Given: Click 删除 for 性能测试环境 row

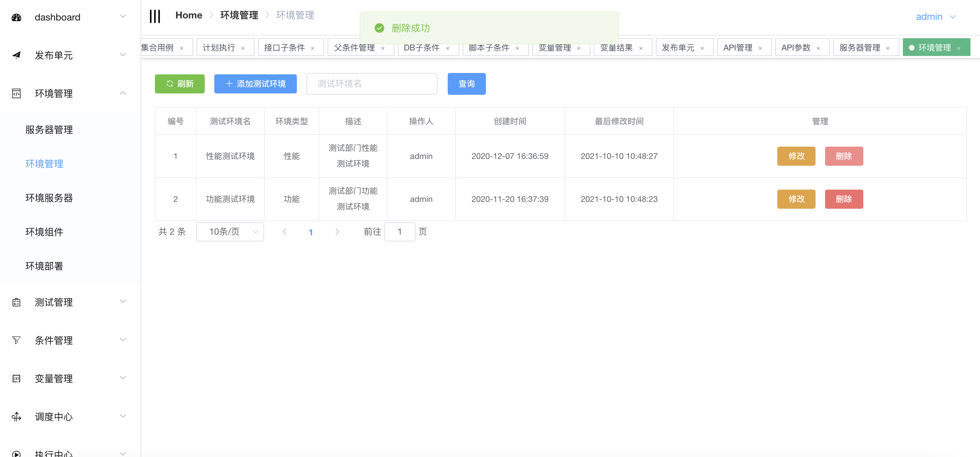Looking at the screenshot, I should pyautogui.click(x=844, y=156).
